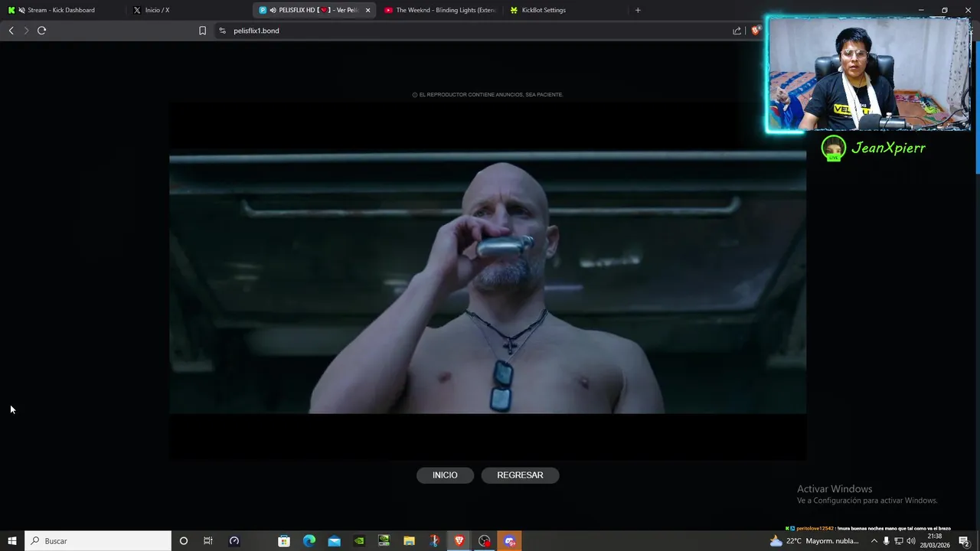
Task: Switch to Brave browser in taskbar
Action: (459, 541)
